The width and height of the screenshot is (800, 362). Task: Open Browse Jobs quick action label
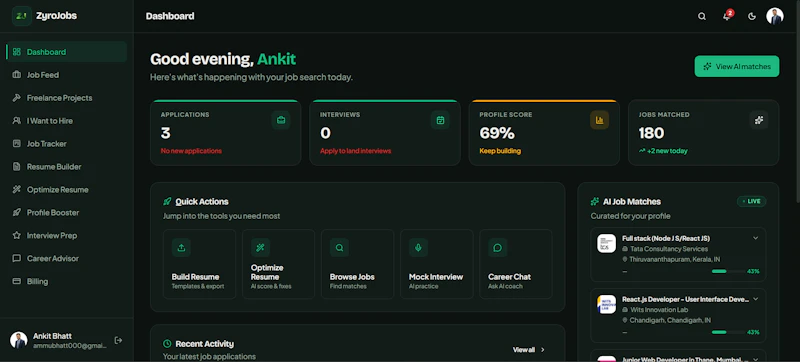pos(352,277)
